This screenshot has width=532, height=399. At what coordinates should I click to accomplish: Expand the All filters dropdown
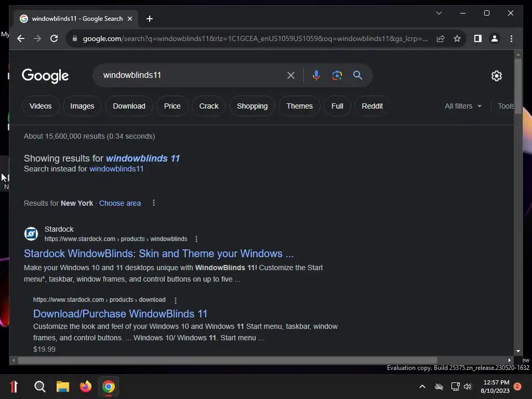[x=463, y=106]
